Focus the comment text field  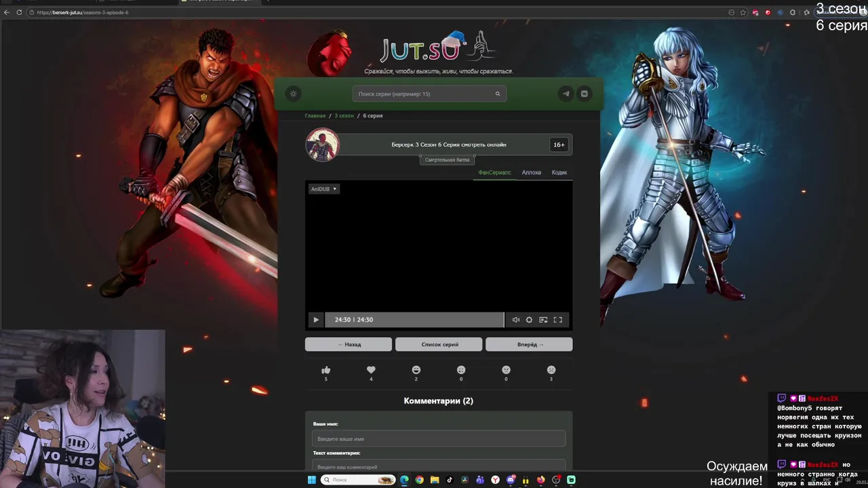tap(439, 466)
